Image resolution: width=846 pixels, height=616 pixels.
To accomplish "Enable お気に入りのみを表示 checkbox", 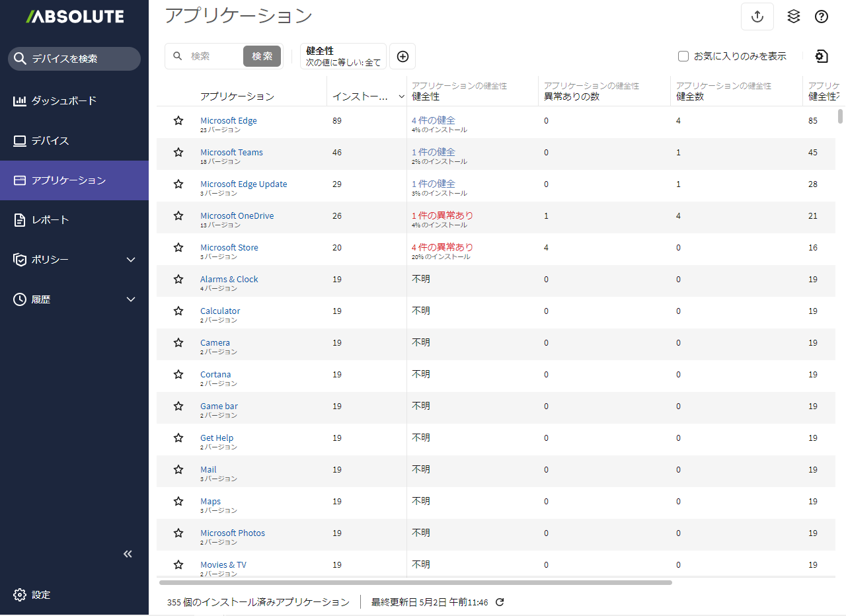I will click(683, 56).
